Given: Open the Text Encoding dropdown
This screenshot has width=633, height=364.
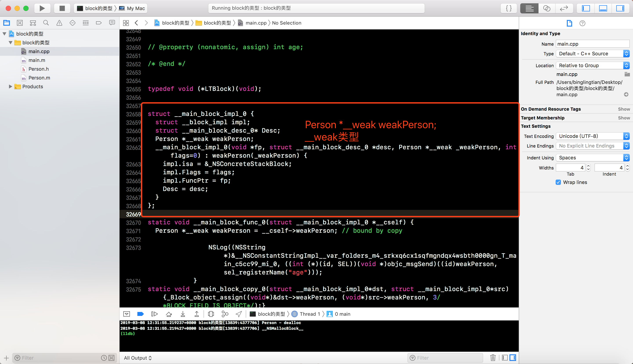Looking at the screenshot, I should click(593, 136).
